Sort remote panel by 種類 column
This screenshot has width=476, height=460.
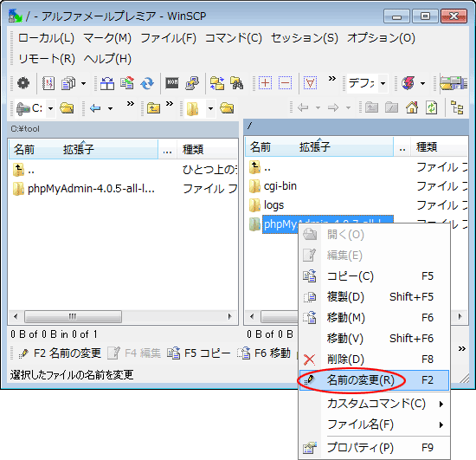point(439,147)
